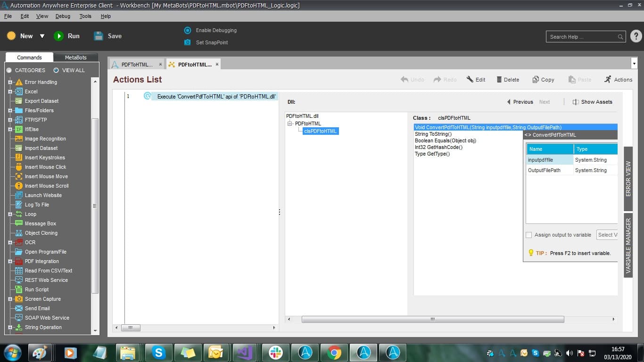Image resolution: width=644 pixels, height=362 pixels.
Task: Switch to the first PDFToHTML tab
Action: (137, 64)
